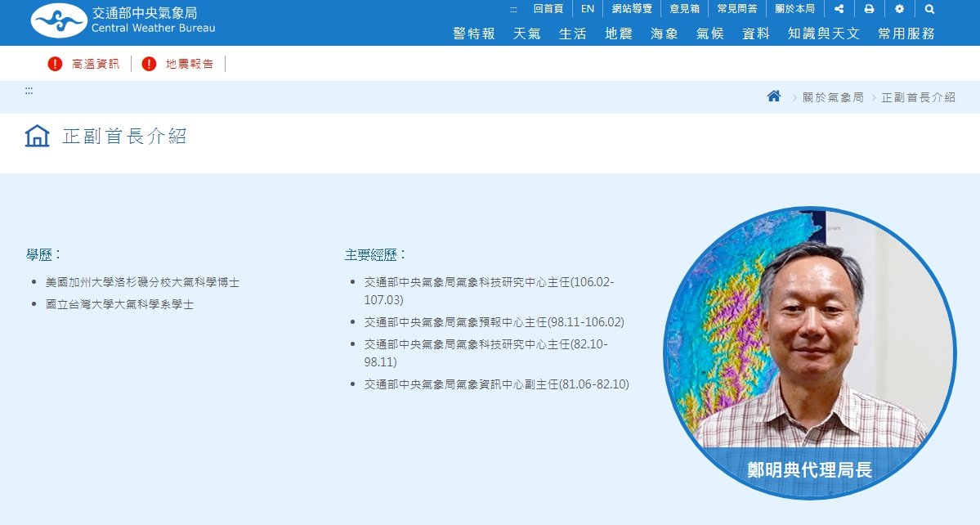Click the 美國加州大學洛杉磯分校大氣科學博士 entry
The height and width of the screenshot is (525, 980).
coord(142,282)
